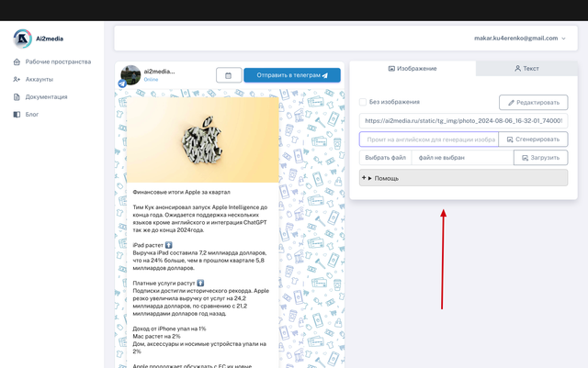Enable the Без изображения checkbox
The width and height of the screenshot is (588, 368).
click(x=363, y=102)
